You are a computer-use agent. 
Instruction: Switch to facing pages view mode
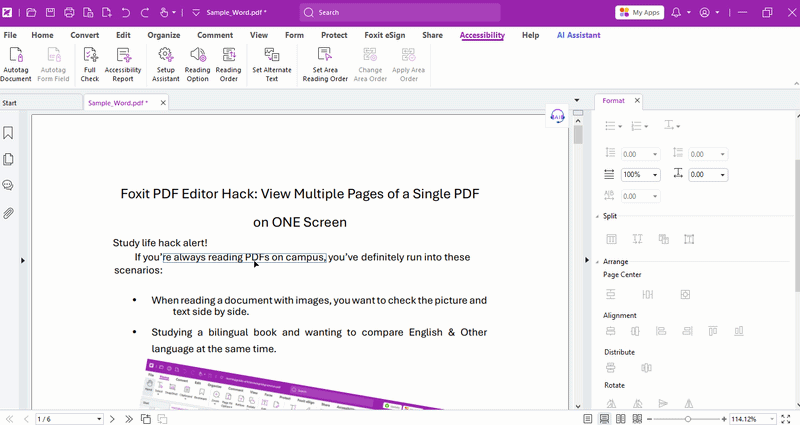click(x=620, y=419)
